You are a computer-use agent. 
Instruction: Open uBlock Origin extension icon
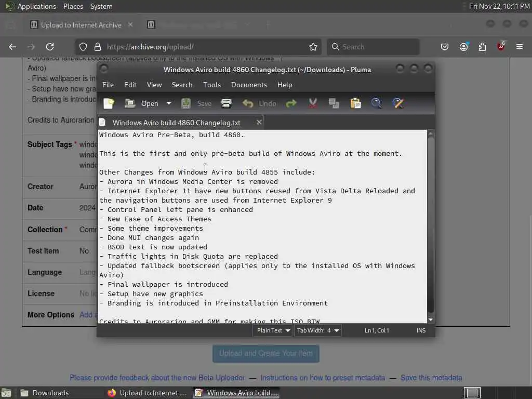(501, 46)
